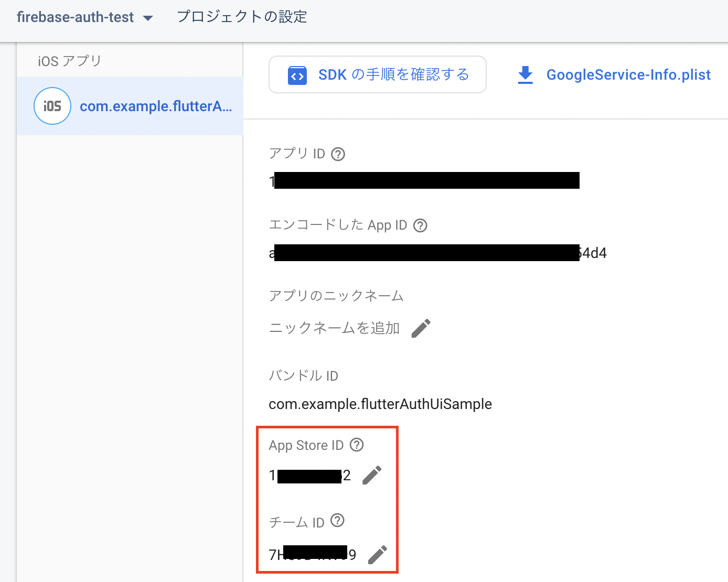This screenshot has height=582, width=728.
Task: Open help for チーム ID
Action: 338,520
